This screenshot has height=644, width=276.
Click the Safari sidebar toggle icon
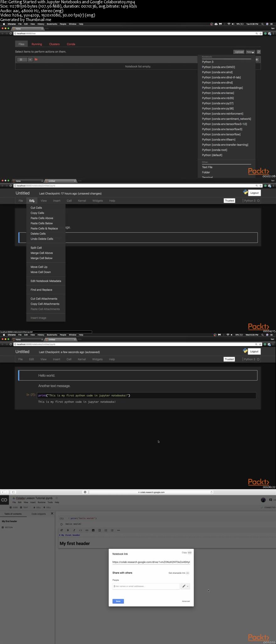click(13, 492)
